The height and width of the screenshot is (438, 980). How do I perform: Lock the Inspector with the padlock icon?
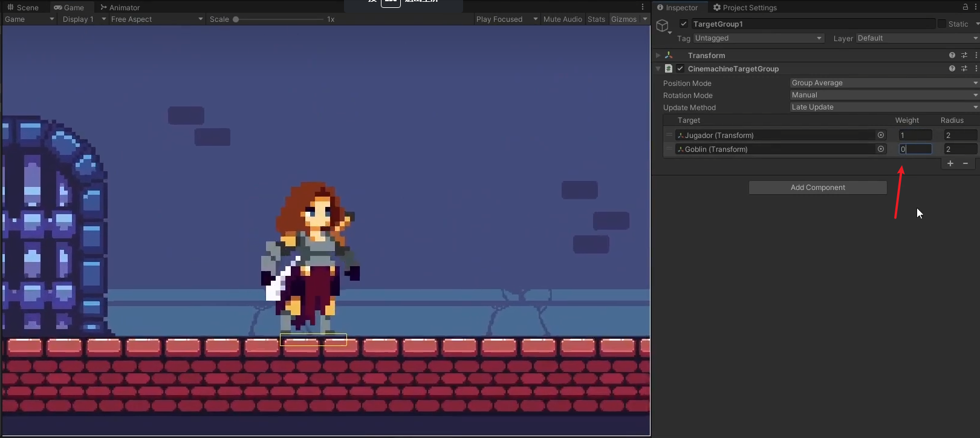pos(965,7)
